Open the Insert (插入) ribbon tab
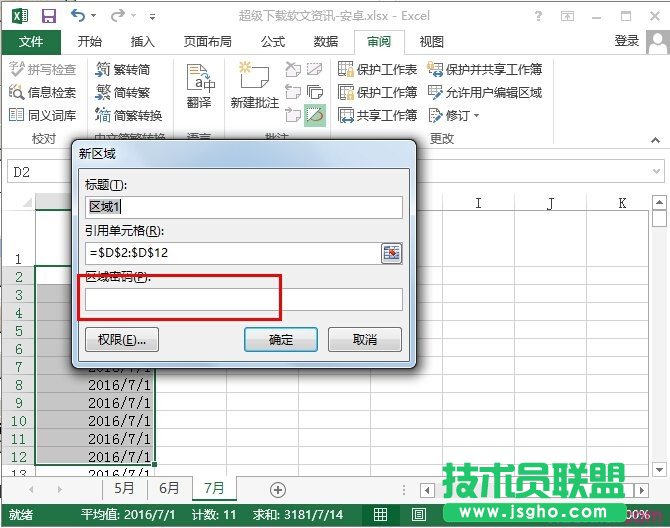Viewport: 670px width, 528px height. (x=143, y=41)
